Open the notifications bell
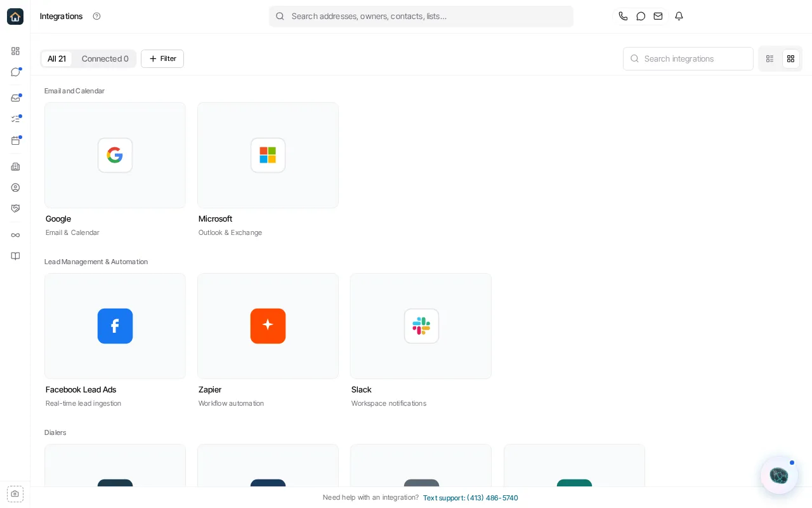812x508 pixels. (x=679, y=17)
